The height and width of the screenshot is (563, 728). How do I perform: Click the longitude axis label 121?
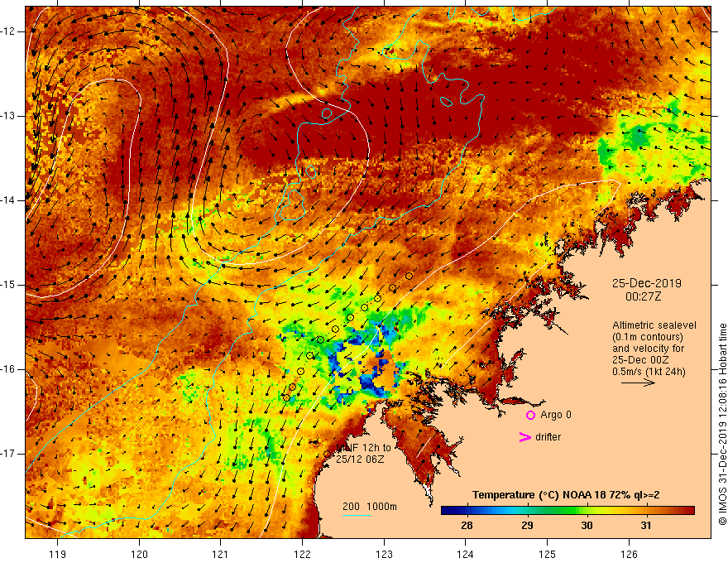point(220,554)
